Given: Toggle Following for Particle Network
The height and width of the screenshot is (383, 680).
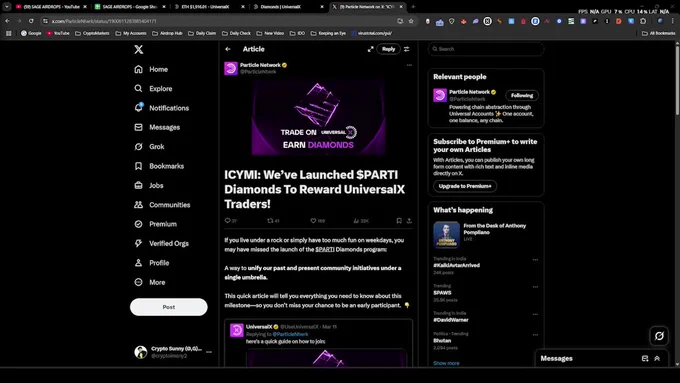Looking at the screenshot, I should 522,95.
